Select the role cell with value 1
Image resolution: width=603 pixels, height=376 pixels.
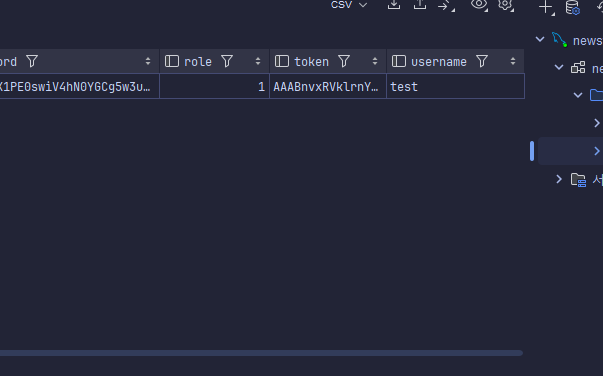point(215,87)
